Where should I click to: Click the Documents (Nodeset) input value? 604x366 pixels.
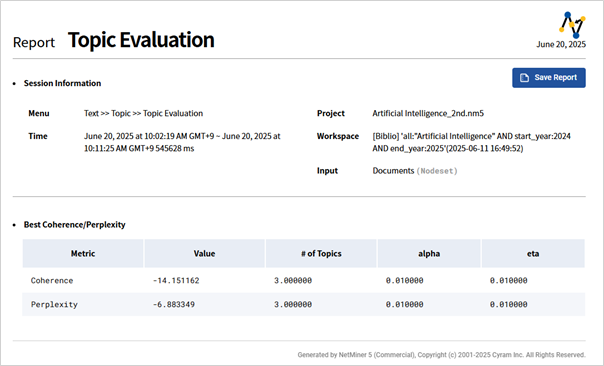415,171
